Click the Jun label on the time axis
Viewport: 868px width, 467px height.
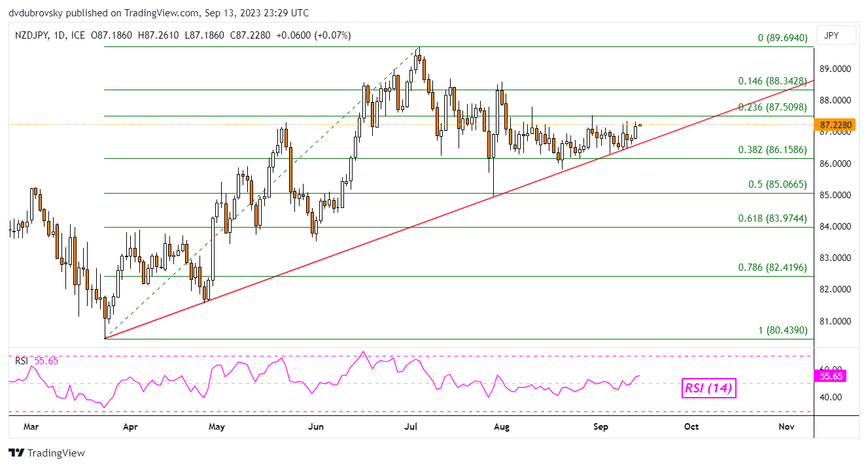pos(316,426)
